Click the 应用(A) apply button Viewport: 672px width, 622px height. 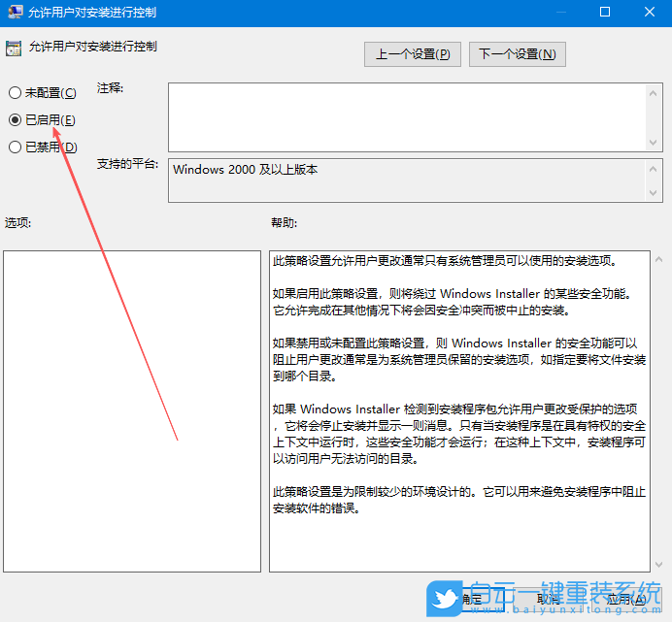[x=625, y=600]
